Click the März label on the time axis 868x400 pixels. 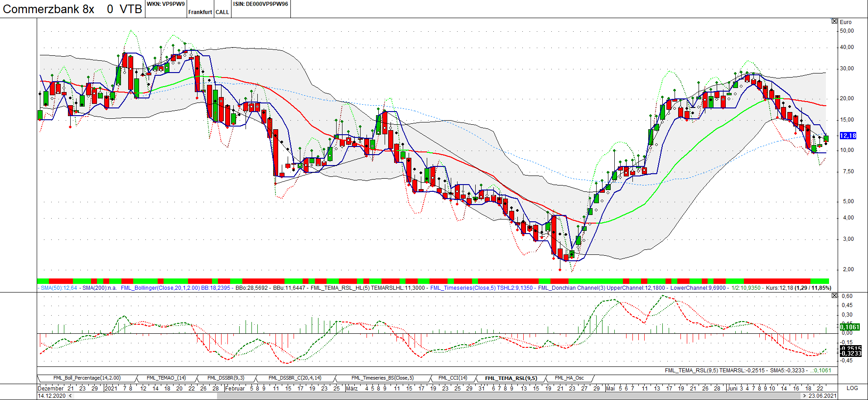352,388
